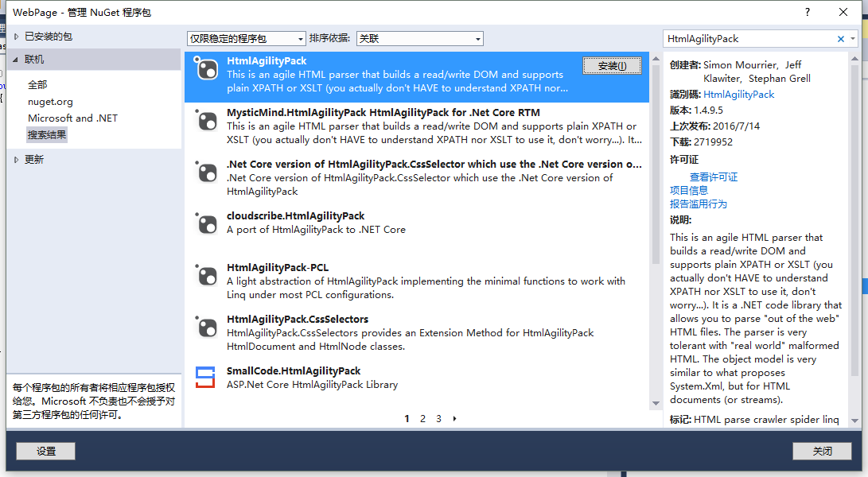Open the help question mark button

(808, 12)
